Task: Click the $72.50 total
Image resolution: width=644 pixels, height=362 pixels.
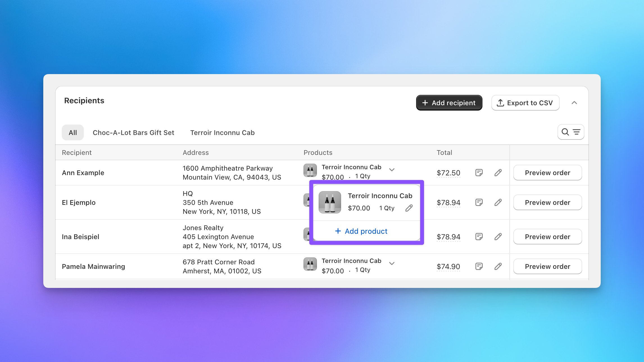Action: 448,173
